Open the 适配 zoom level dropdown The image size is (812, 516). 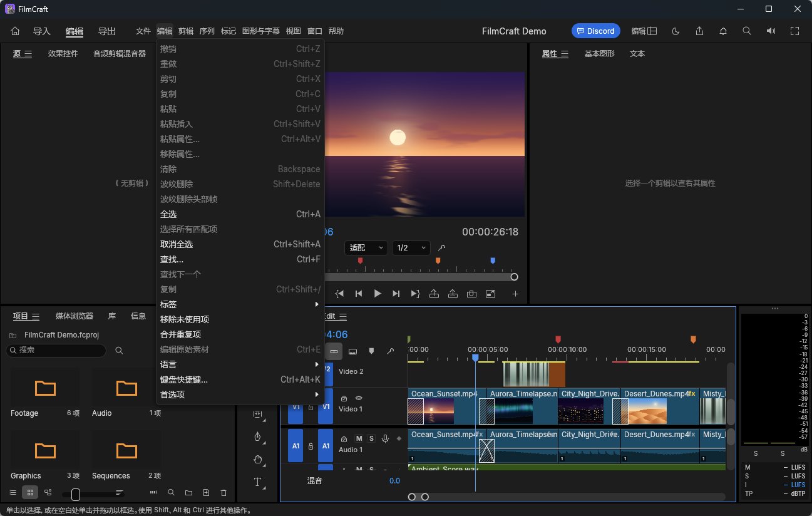tap(366, 248)
